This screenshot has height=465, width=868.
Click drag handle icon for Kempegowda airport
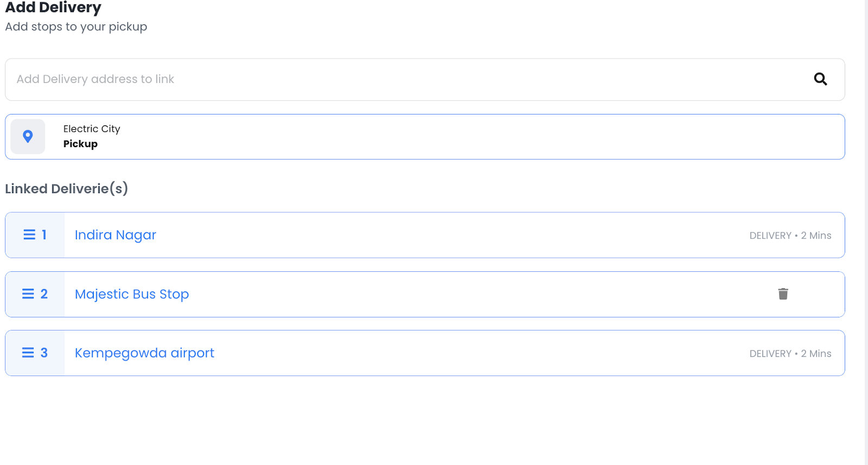tap(28, 353)
